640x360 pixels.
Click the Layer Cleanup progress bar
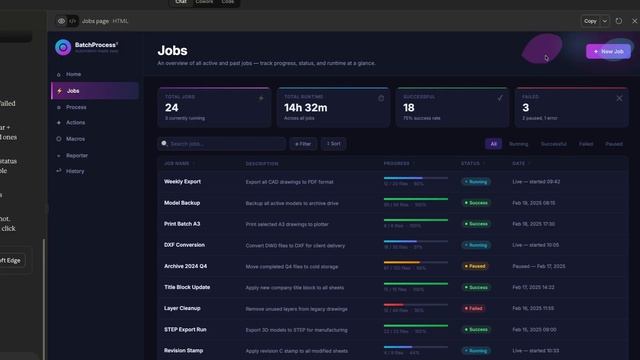coord(416,304)
